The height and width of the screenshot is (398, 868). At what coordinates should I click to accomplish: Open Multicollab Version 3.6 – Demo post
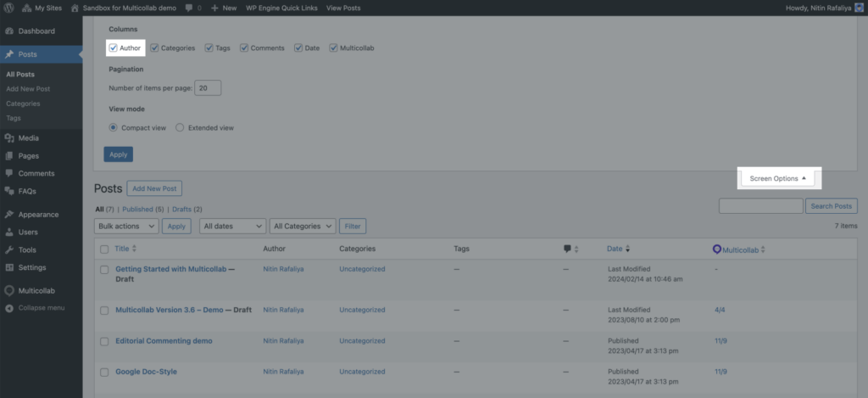170,310
